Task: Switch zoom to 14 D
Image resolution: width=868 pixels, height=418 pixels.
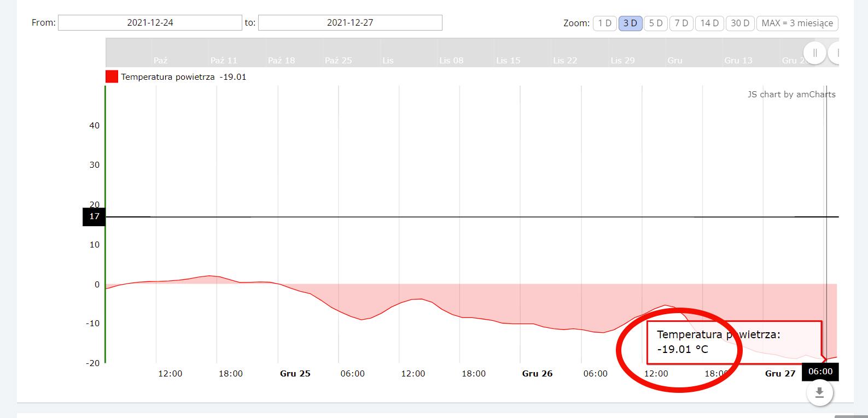Action: 709,23
